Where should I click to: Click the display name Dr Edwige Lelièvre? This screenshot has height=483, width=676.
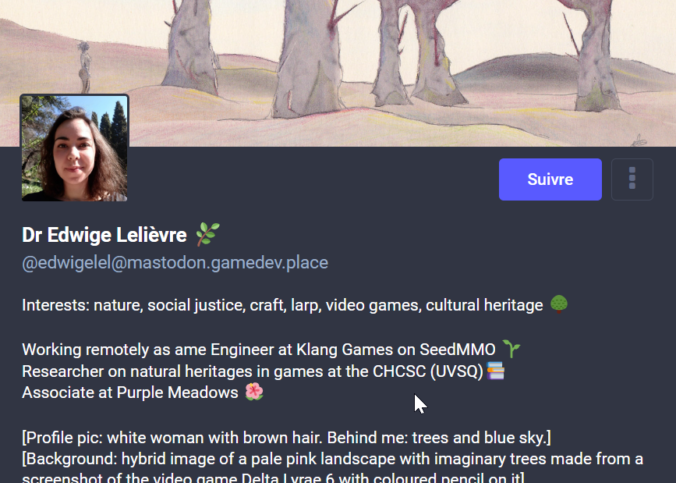(104, 235)
